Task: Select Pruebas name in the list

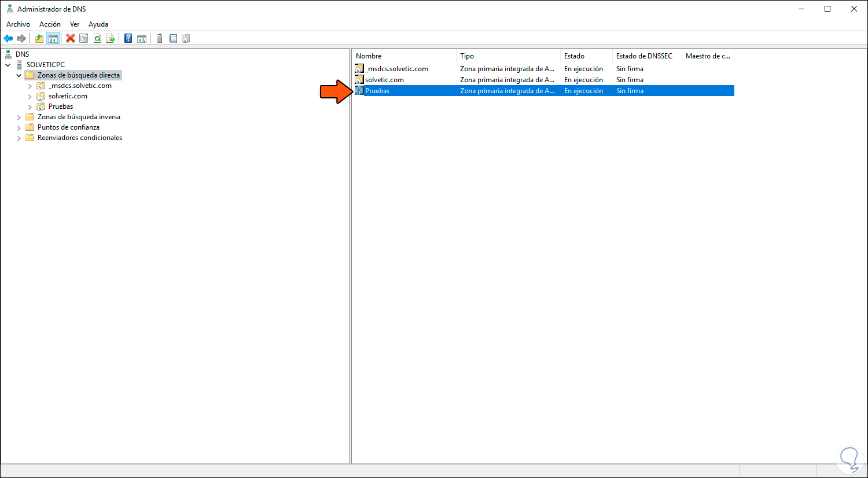Action: (377, 91)
